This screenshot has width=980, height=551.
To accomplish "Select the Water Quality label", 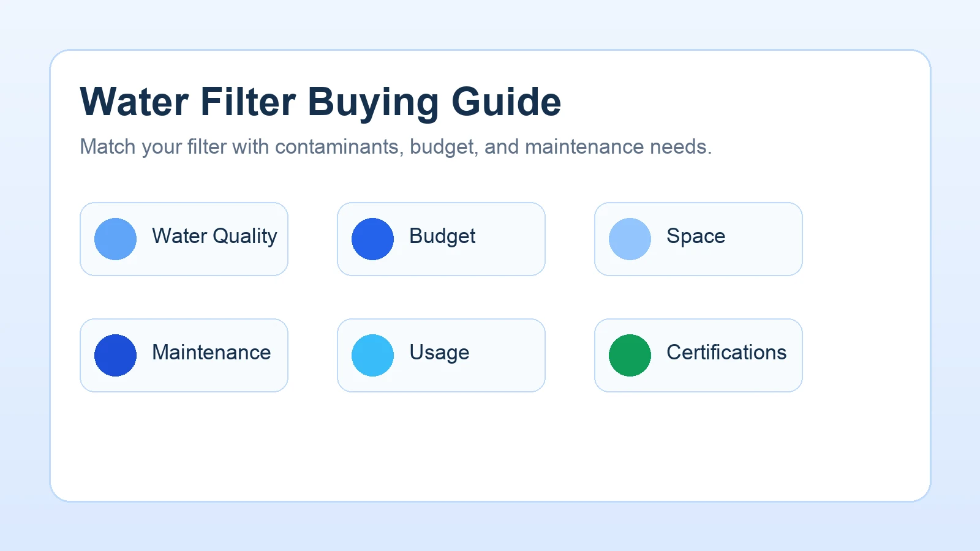I will click(x=214, y=236).
